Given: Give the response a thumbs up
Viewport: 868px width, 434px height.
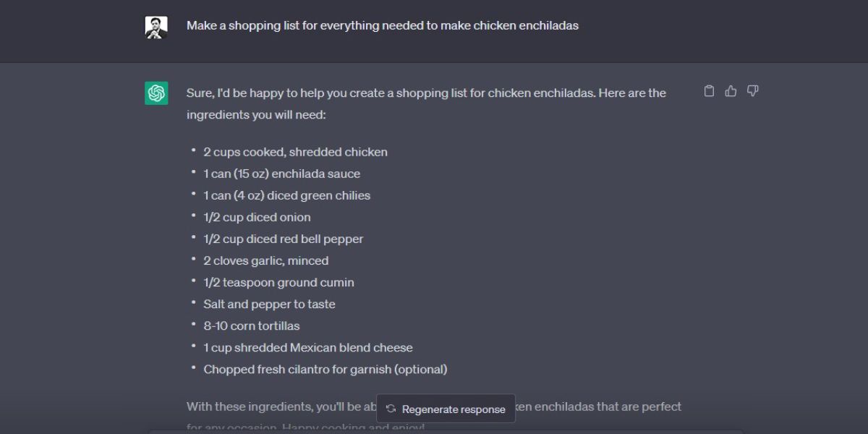Looking at the screenshot, I should click(x=731, y=91).
